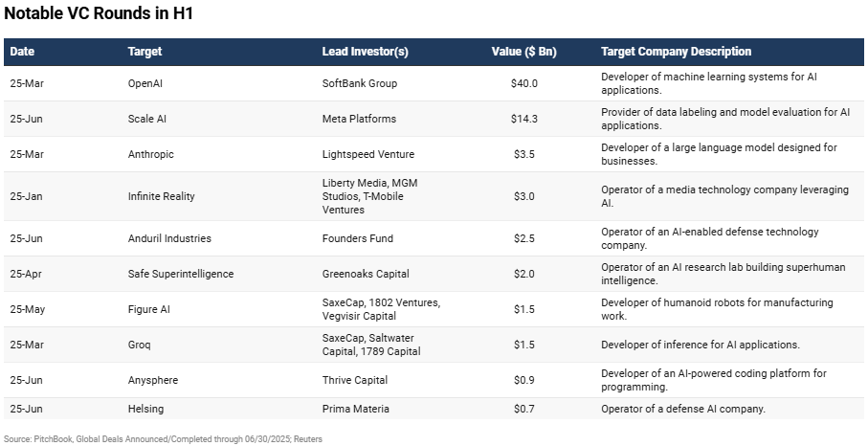Click the Target column header
Screen dimensions: 868x446
(145, 52)
